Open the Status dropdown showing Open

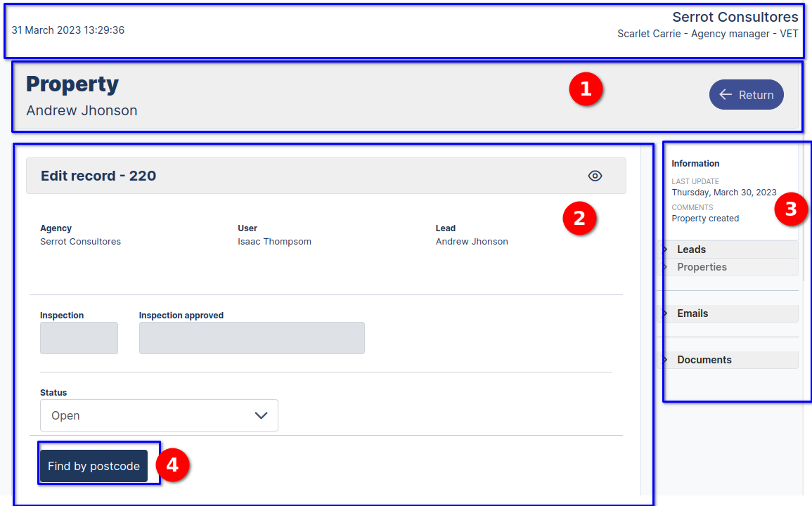[x=159, y=415]
